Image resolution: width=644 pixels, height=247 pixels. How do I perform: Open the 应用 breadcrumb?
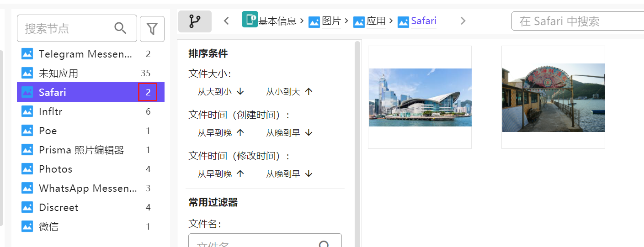(x=376, y=21)
